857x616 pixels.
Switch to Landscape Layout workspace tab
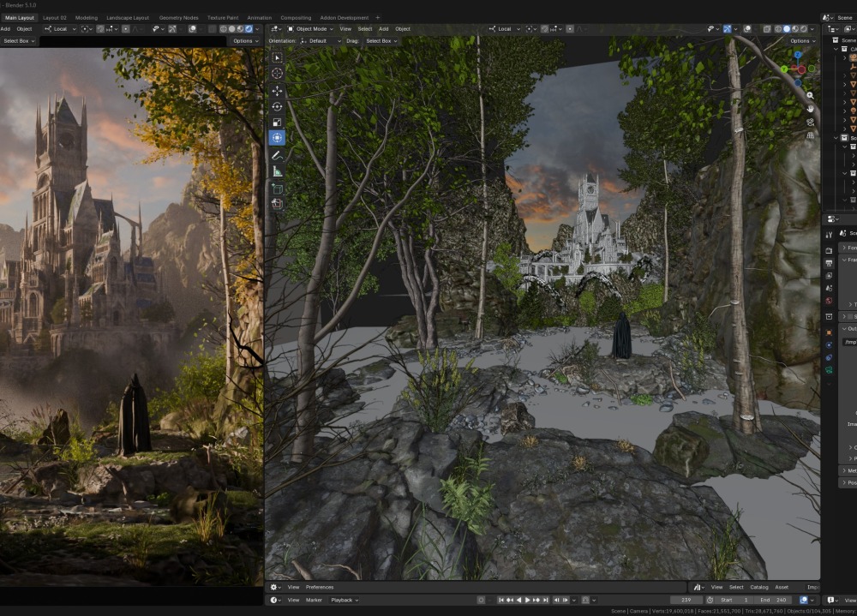(128, 17)
